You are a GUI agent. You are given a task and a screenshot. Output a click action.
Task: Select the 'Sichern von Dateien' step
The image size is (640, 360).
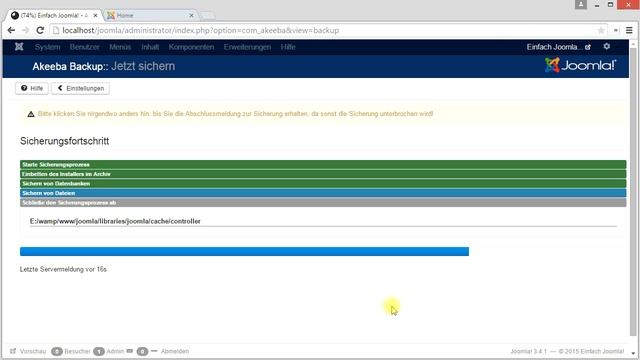point(323,193)
